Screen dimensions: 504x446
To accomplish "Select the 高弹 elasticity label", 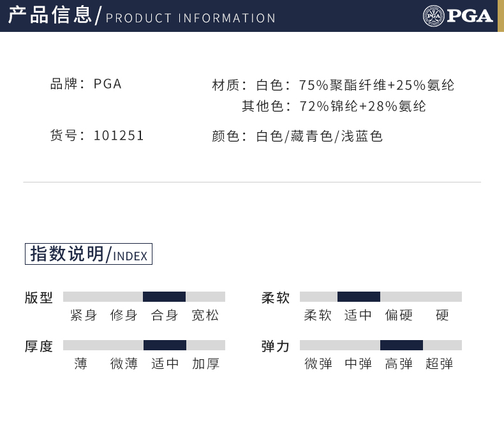I will [x=399, y=364].
